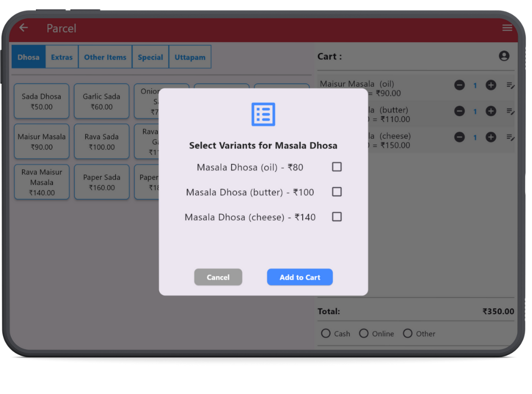Increase quantity of Maisur Masala (oil)
This screenshot has width=532, height=394.
pos(491,85)
